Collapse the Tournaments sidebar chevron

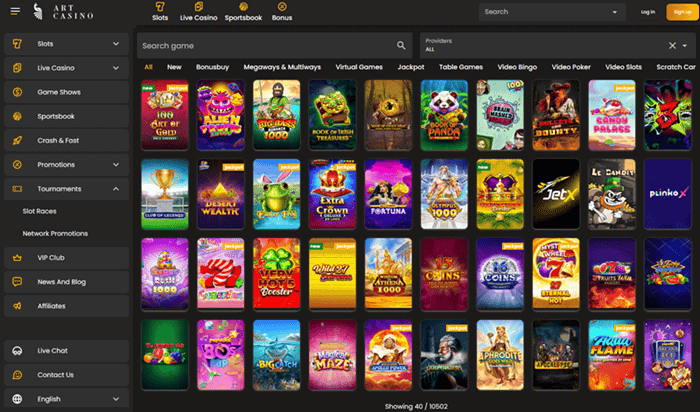click(116, 189)
